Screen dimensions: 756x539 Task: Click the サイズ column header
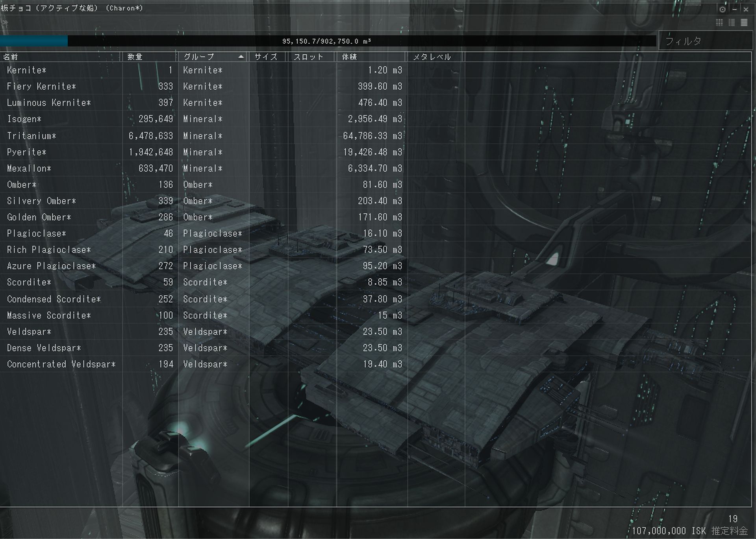[x=266, y=57]
